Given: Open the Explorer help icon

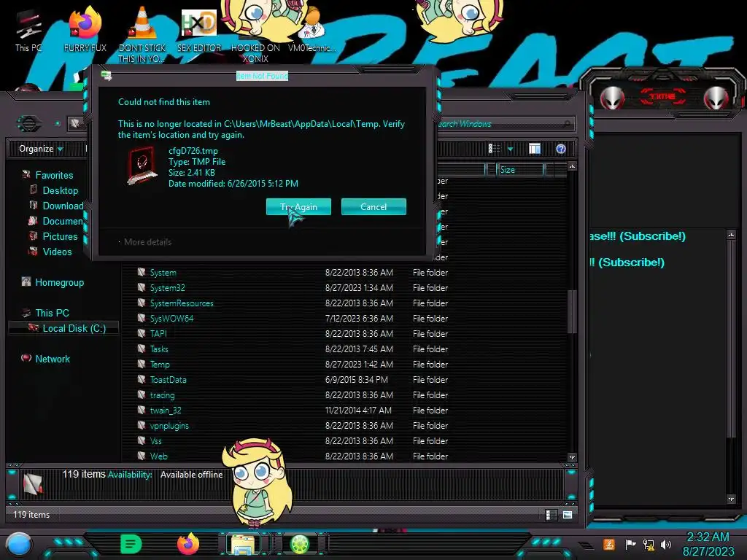Looking at the screenshot, I should pos(561,149).
